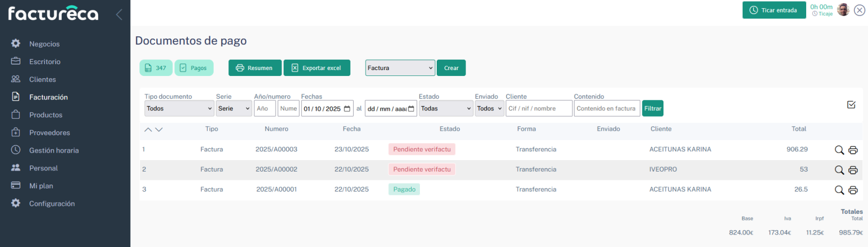Viewport: 868px width, 247px height.
Task: Open the Pagos button
Action: pyautogui.click(x=194, y=68)
